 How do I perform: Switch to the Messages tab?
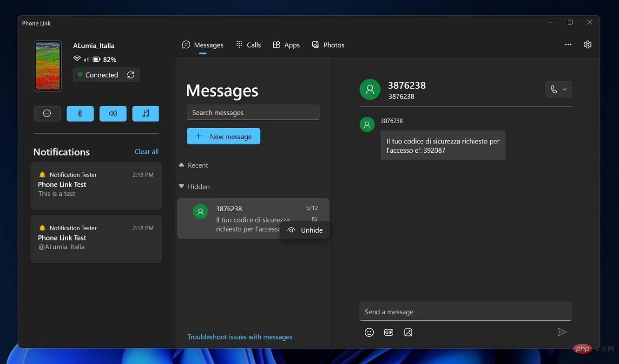(203, 45)
